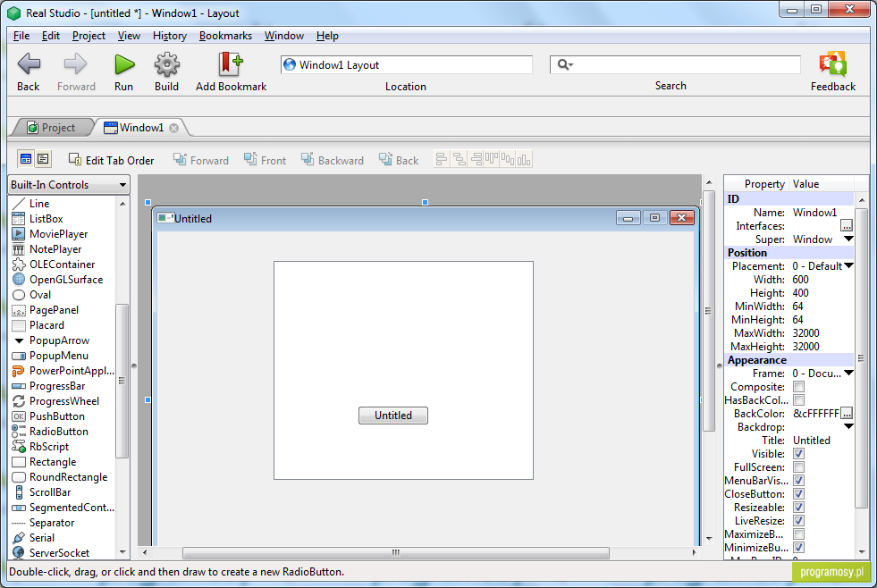Click the Add Bookmark icon

[231, 63]
